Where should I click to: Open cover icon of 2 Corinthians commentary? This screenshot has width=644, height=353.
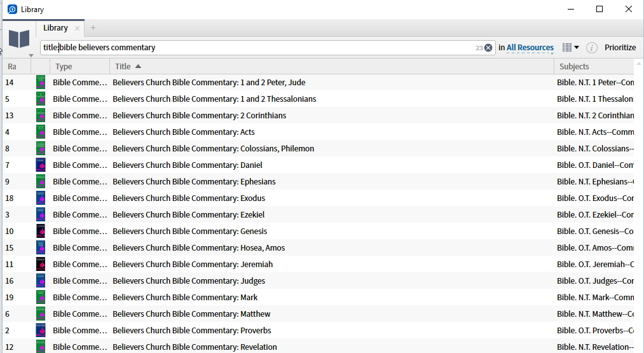pos(41,116)
